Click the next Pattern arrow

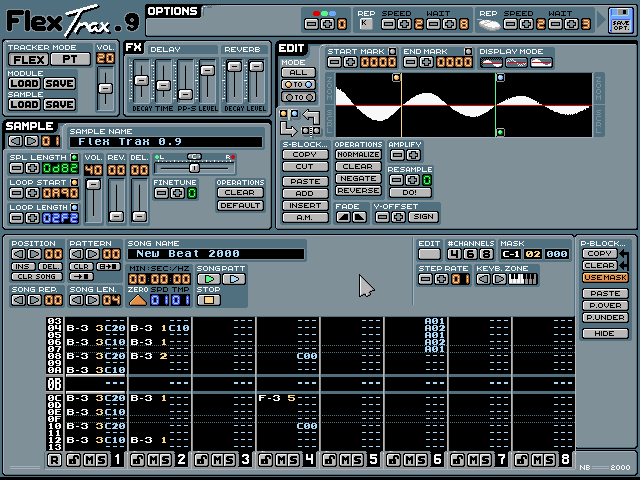point(92,254)
